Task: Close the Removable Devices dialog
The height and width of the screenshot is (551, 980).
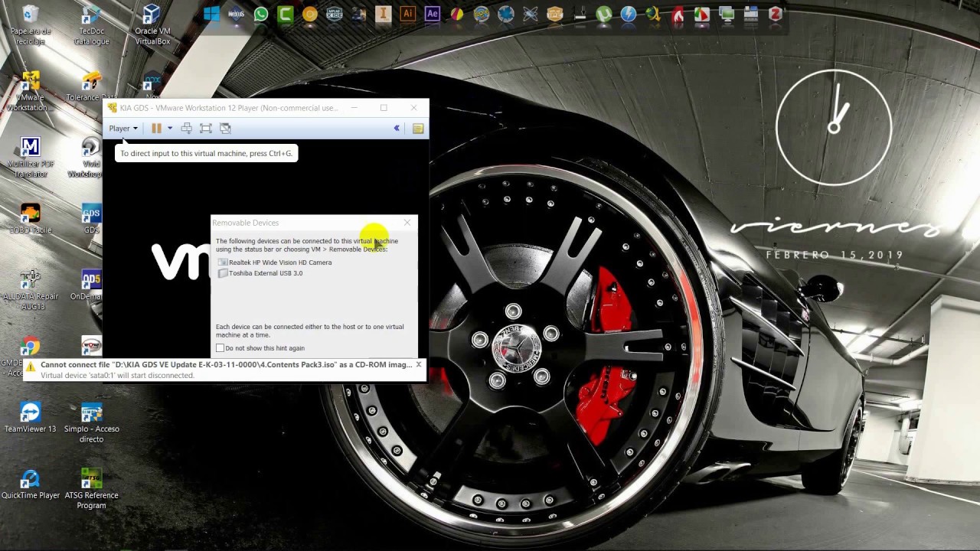Action: (x=407, y=223)
